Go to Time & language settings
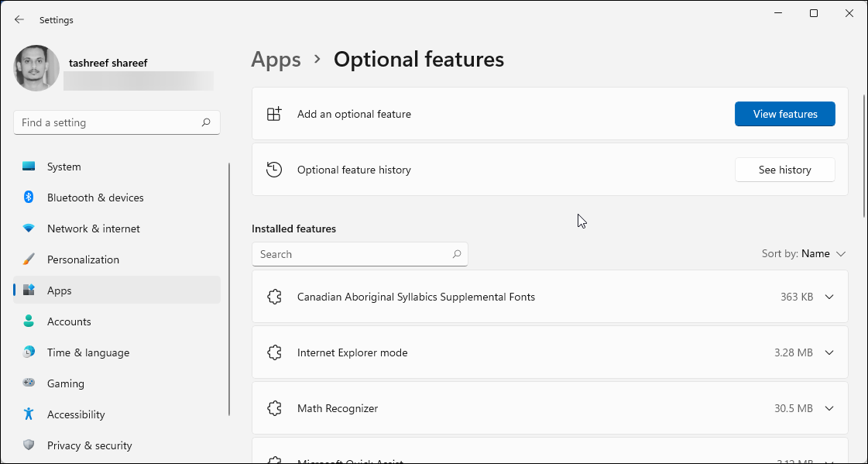Image resolution: width=868 pixels, height=464 pixels. coord(87,352)
